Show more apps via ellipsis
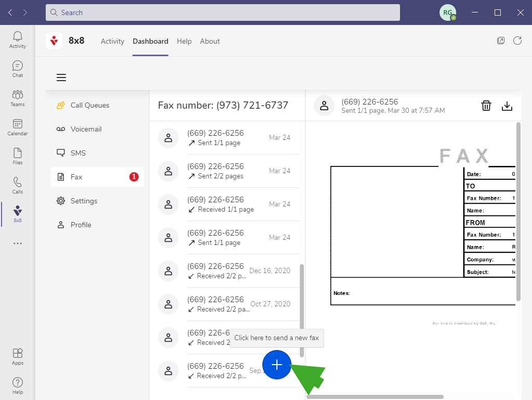Viewport: 532px width, 400px height. [18, 243]
